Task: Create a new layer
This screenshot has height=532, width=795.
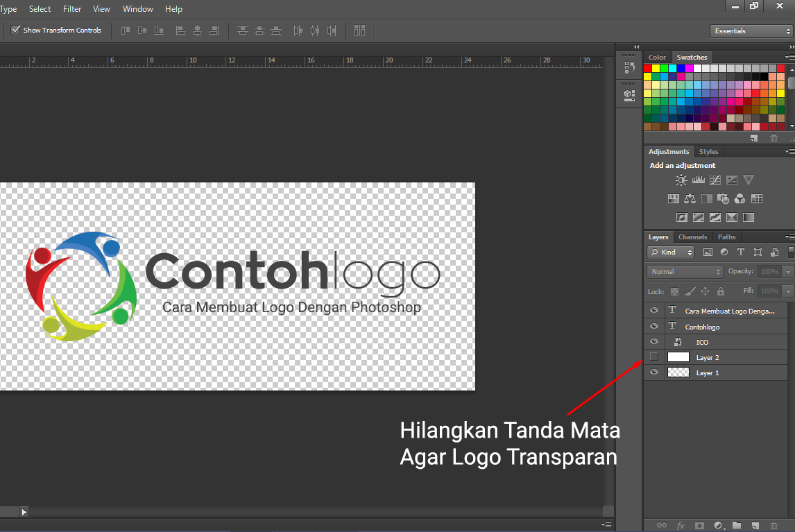Action: point(755,525)
